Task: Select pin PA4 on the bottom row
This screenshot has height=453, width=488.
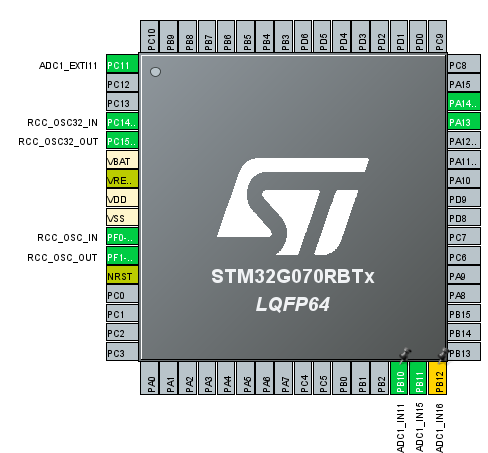Action: [226, 378]
